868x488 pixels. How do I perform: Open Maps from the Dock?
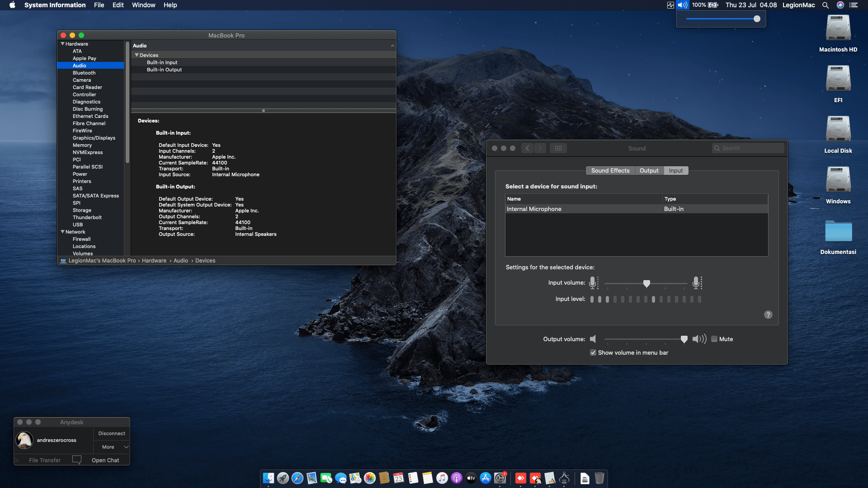(355, 478)
